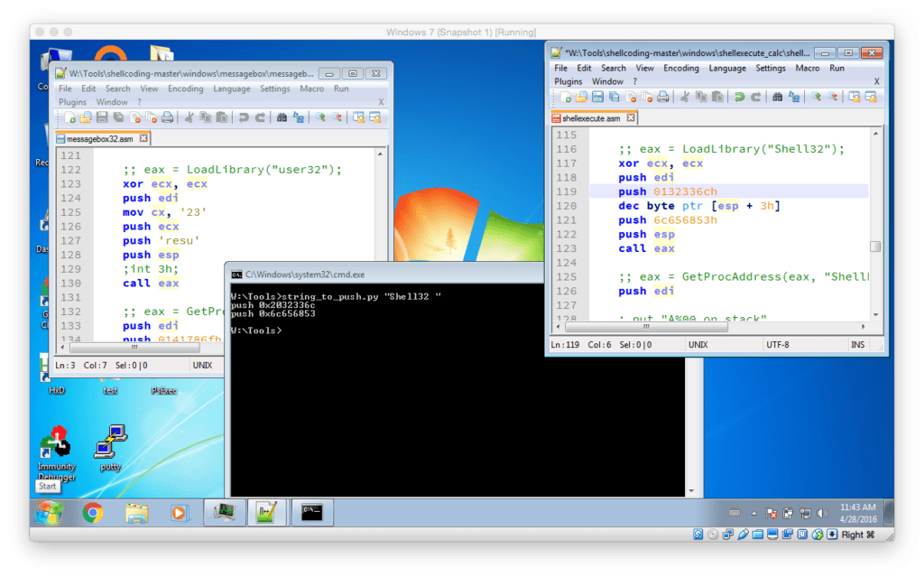Close the messagebox32.asm tab

point(143,139)
